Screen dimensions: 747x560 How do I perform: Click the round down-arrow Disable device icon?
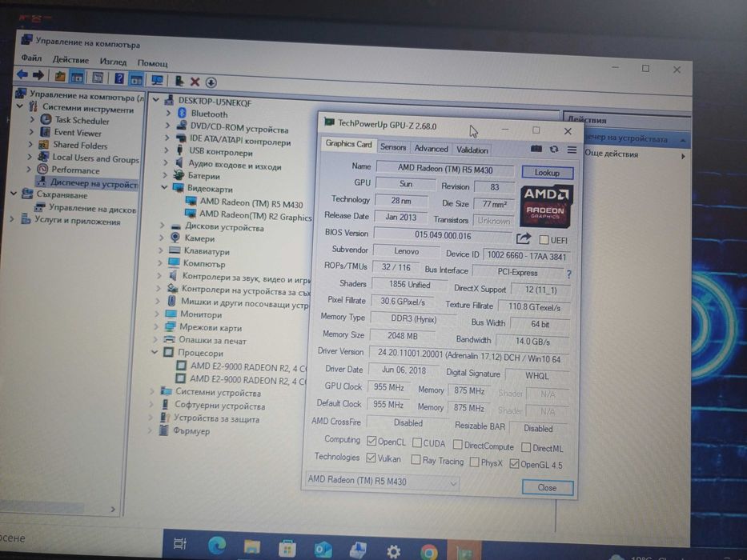click(x=211, y=82)
